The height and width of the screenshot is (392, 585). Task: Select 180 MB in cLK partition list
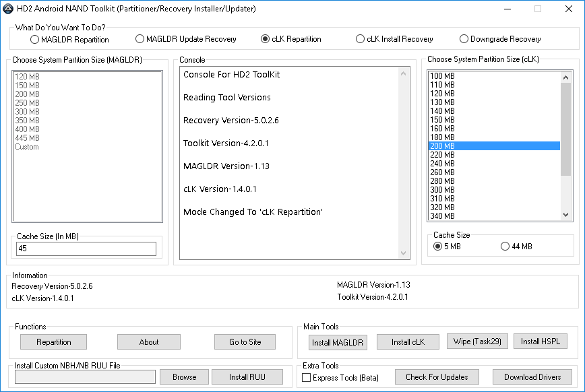[x=494, y=137]
